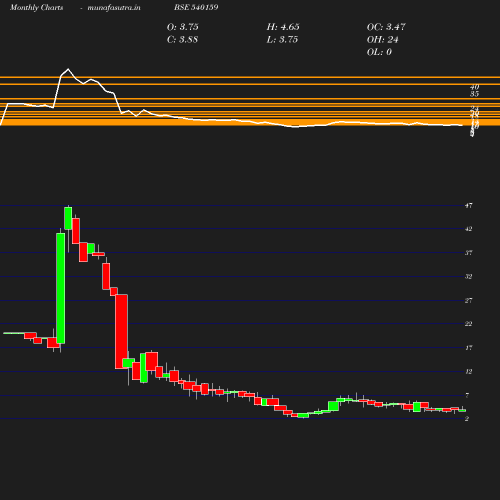The image size is (500, 500).
Task: Select the "C: 3.88" close value
Action: coord(182,40)
